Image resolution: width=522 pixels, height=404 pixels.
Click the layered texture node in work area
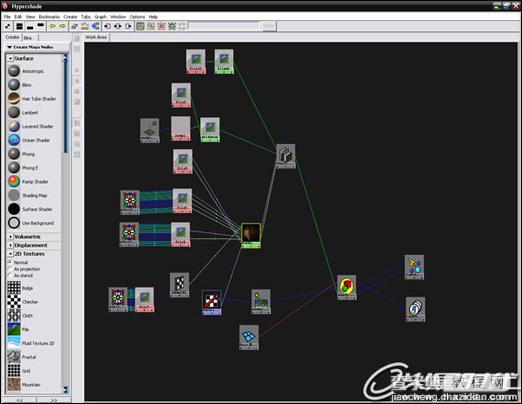pos(286,156)
